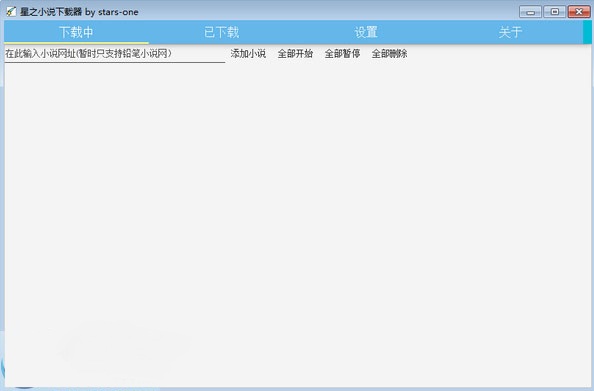Maximize the novel downloader window
The height and width of the screenshot is (391, 594).
(555, 12)
